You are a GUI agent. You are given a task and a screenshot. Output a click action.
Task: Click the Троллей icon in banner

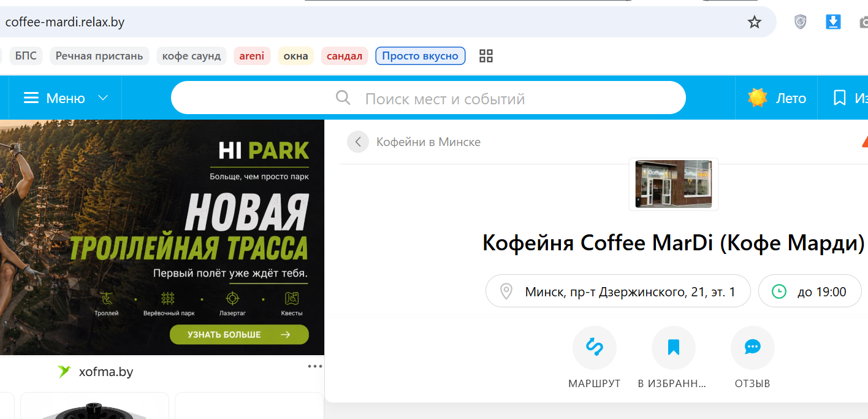click(107, 299)
